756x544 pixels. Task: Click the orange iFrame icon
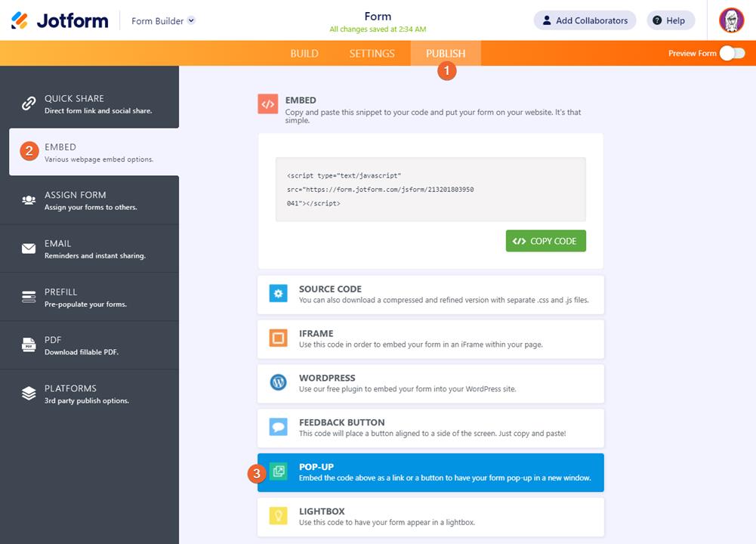(278, 338)
